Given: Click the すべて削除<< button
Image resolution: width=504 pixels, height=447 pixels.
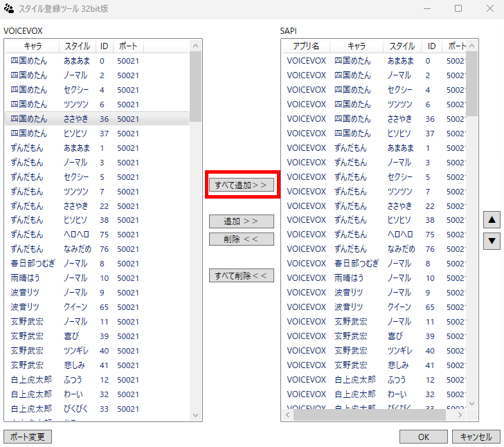Looking at the screenshot, I should 242,275.
